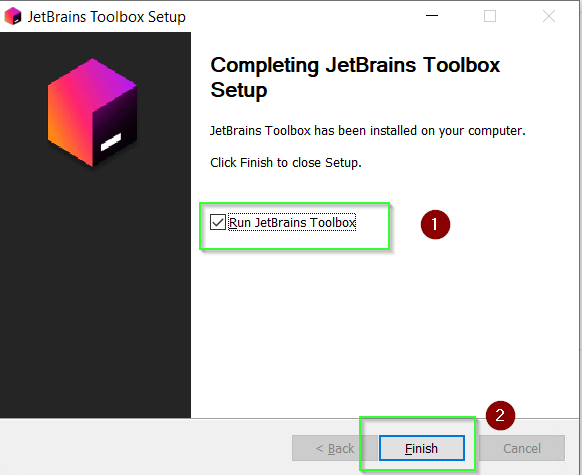Viewport: 582px width, 475px height.
Task: Click the red number 1 annotation circle
Action: [435, 225]
